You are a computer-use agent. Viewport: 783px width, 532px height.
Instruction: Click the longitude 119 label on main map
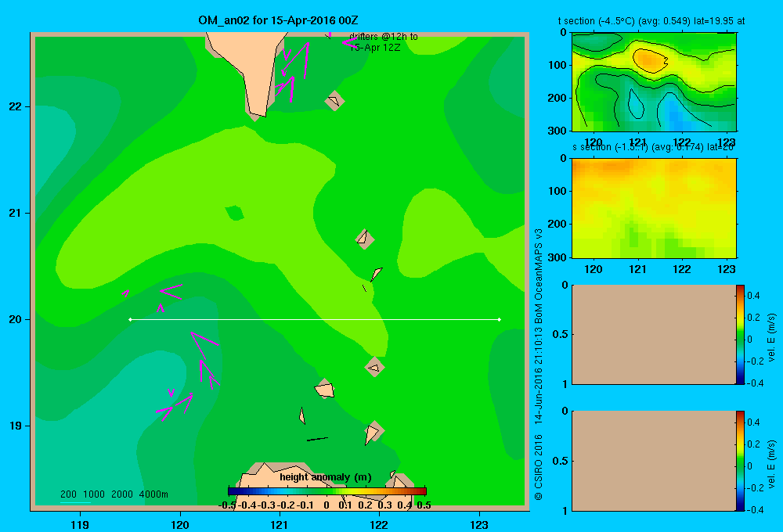(80, 524)
